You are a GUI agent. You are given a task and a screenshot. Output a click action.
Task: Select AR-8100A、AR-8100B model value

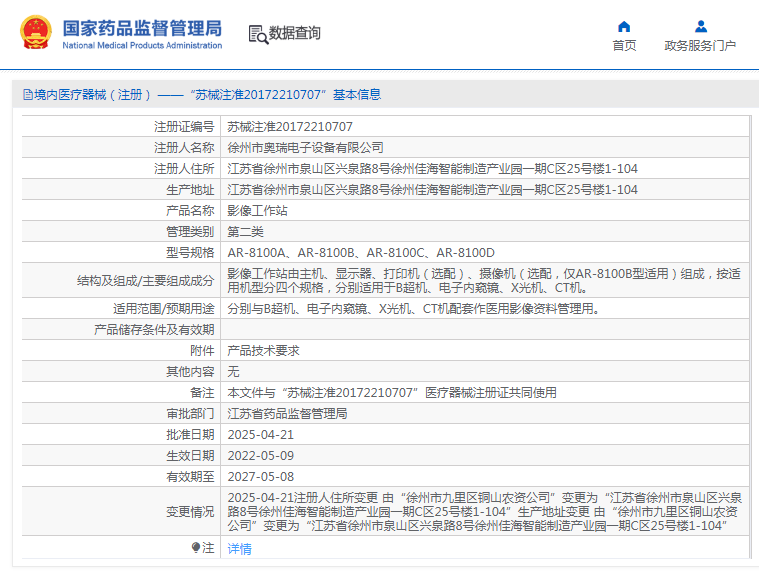point(361,253)
